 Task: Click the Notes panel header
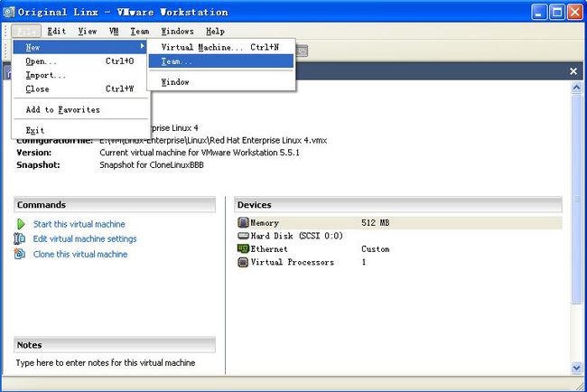pyautogui.click(x=115, y=345)
